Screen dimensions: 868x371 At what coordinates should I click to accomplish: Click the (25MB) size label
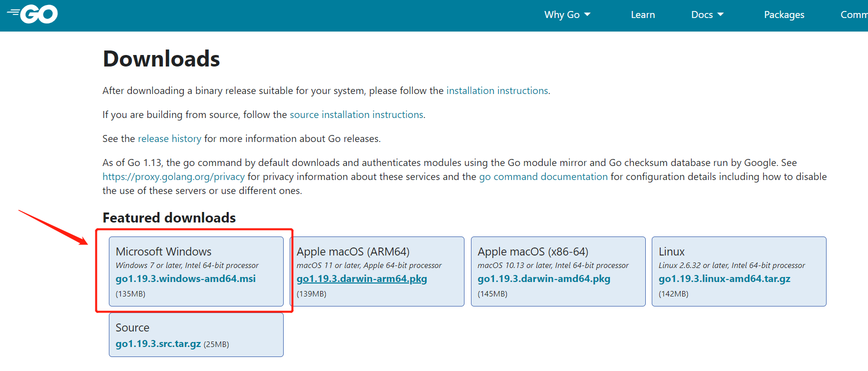tap(216, 344)
